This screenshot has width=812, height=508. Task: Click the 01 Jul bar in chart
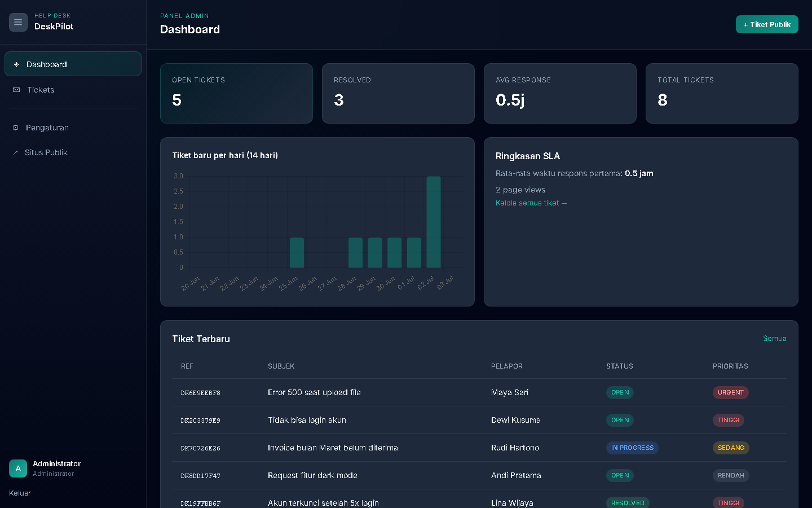(x=414, y=252)
